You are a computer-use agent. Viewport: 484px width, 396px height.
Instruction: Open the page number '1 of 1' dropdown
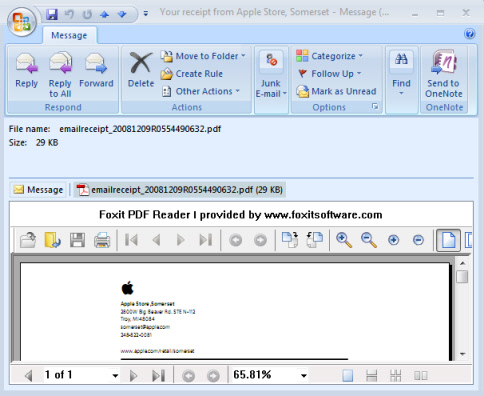tap(115, 376)
